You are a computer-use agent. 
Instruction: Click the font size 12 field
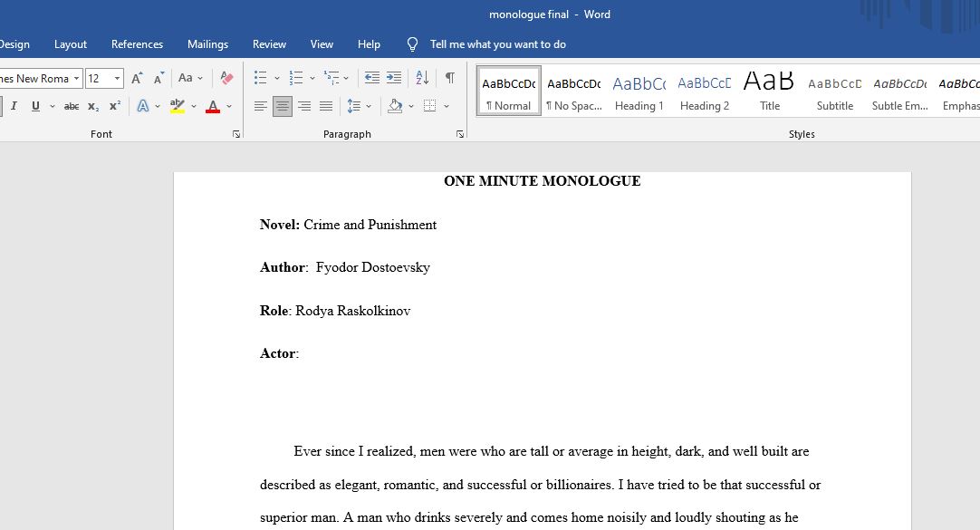pos(98,78)
